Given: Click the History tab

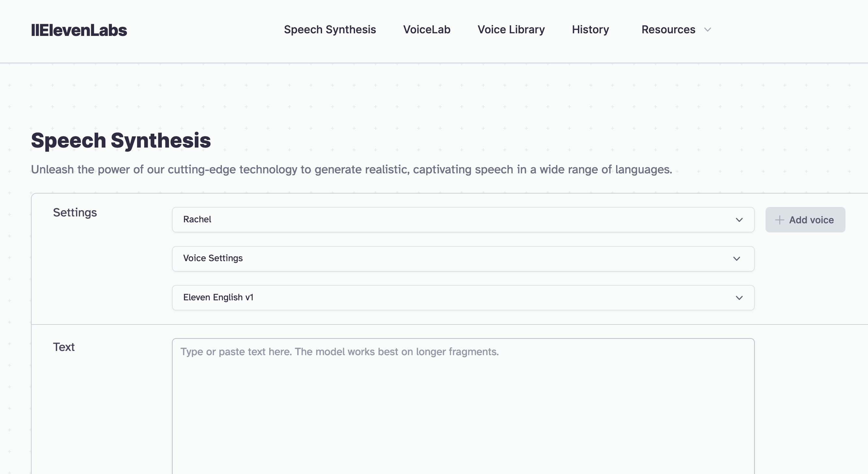Looking at the screenshot, I should [x=590, y=30].
